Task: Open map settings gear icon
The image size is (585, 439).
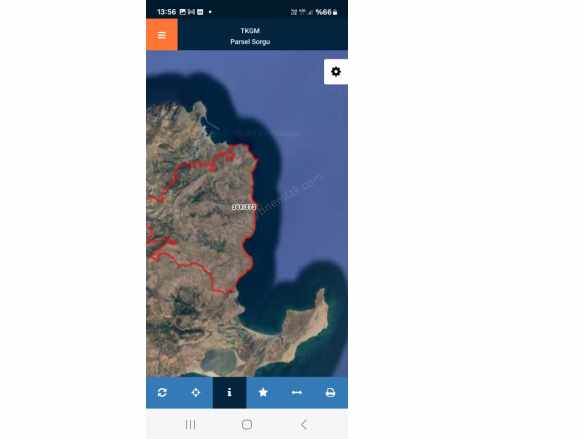Action: [336, 72]
